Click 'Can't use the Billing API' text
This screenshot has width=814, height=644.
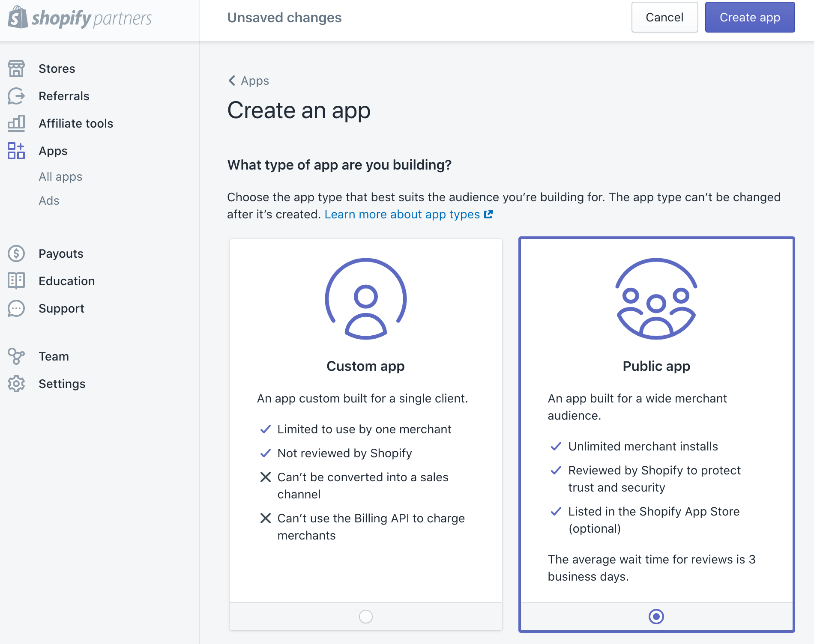(x=371, y=527)
